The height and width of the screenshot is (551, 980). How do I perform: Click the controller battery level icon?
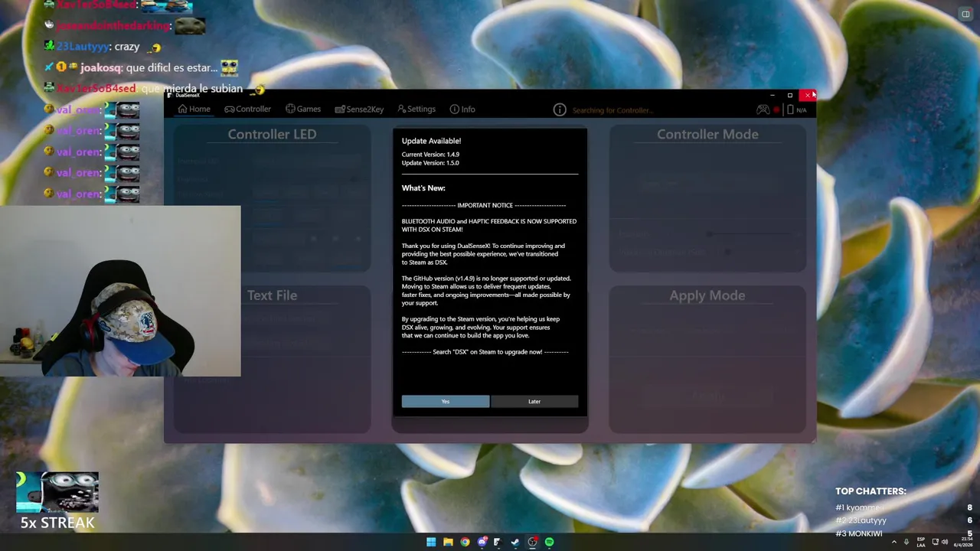[x=790, y=109]
